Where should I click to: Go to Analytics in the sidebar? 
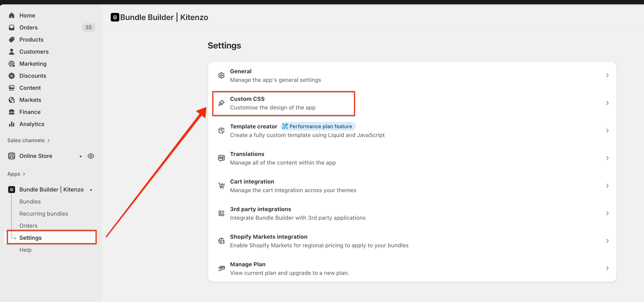[32, 124]
